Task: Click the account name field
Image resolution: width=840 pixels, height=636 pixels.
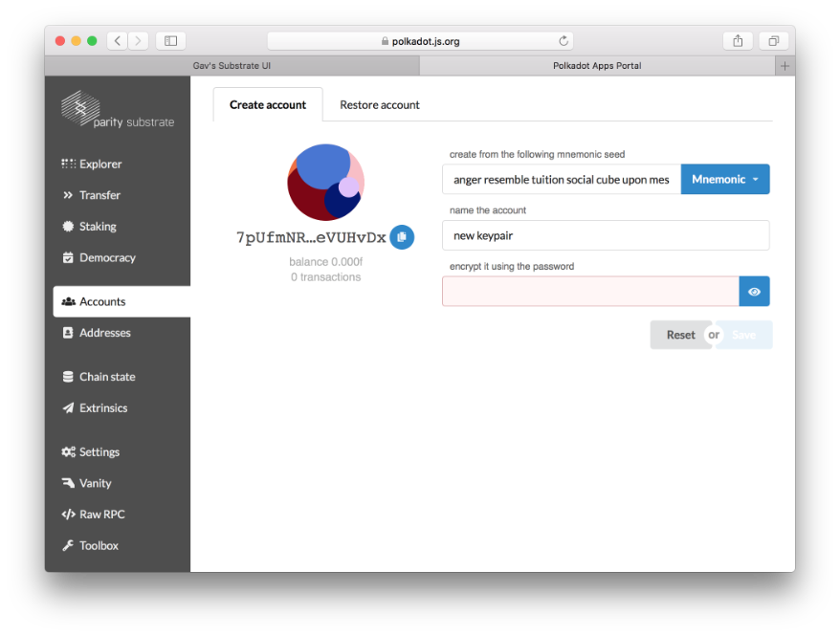Action: click(605, 235)
